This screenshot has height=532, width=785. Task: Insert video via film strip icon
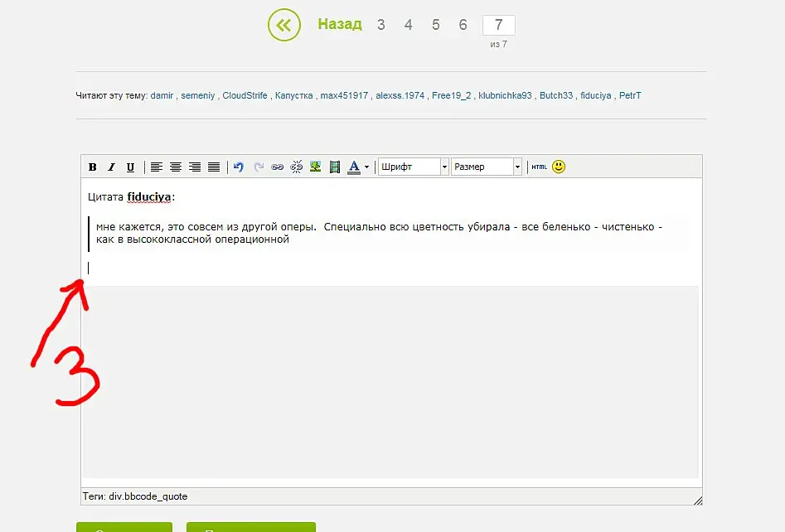[335, 167]
